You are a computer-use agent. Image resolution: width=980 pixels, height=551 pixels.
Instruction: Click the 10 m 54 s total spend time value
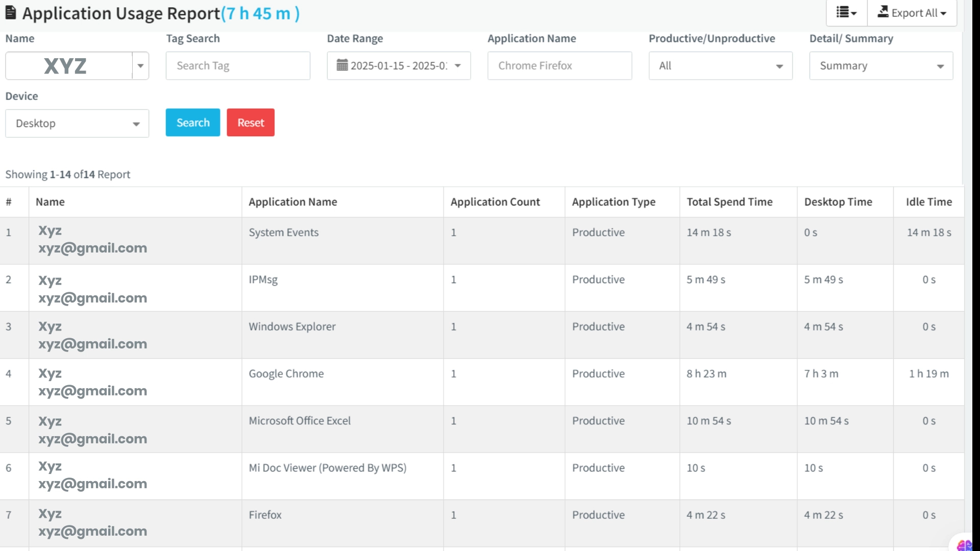(x=709, y=421)
